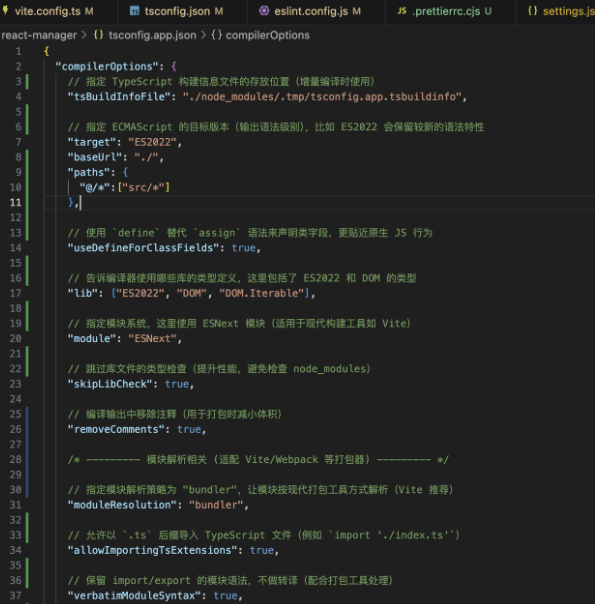598x604 pixels.
Task: Click the ESLint icon on eslint.config.js tab
Action: tap(264, 11)
